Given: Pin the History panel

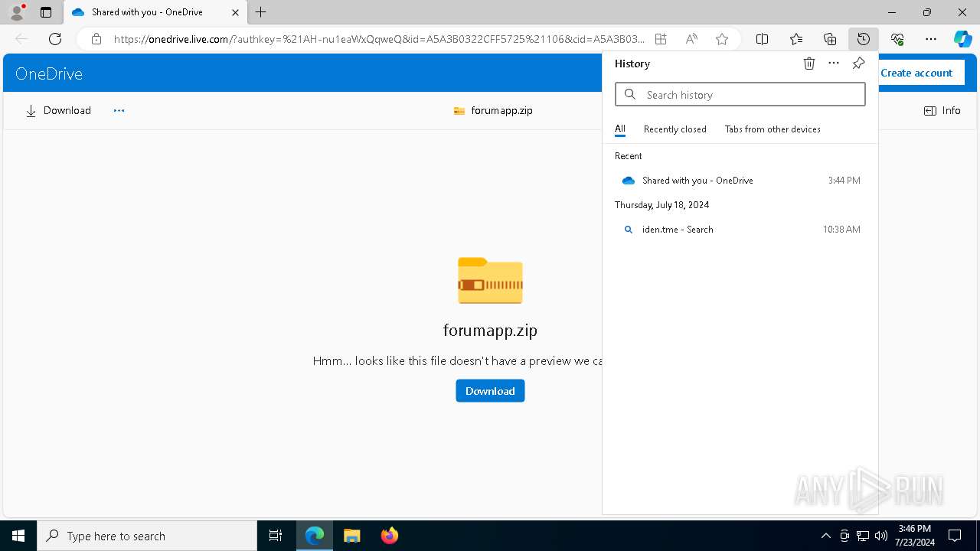Looking at the screenshot, I should point(858,64).
